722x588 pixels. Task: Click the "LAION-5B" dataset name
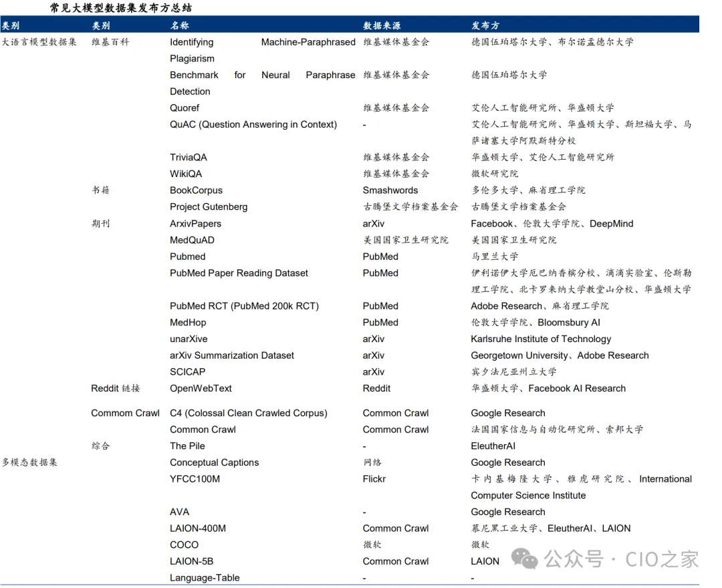tap(191, 561)
